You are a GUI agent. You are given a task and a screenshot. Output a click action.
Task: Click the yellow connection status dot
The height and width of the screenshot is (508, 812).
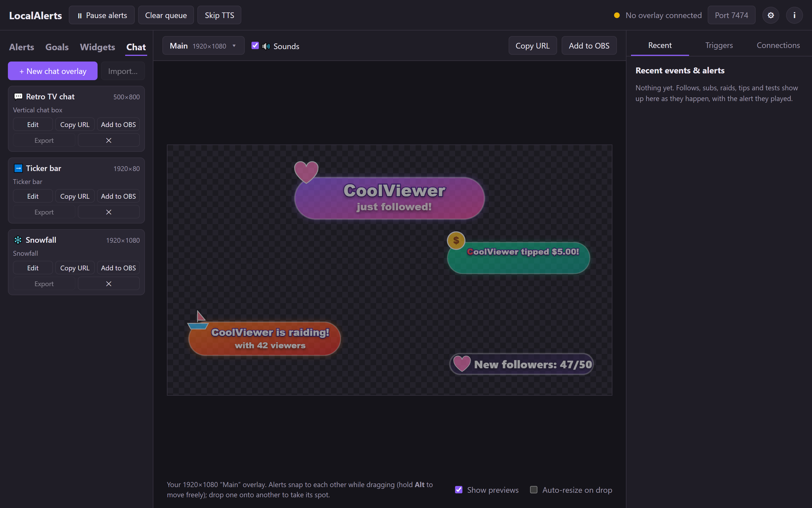tap(617, 15)
